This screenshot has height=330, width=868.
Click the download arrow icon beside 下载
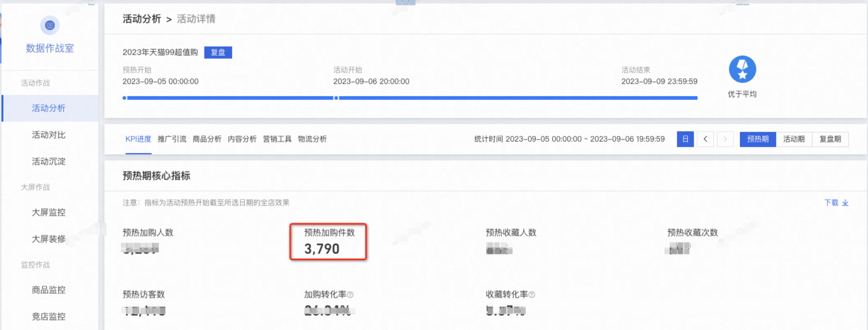pyautogui.click(x=845, y=203)
